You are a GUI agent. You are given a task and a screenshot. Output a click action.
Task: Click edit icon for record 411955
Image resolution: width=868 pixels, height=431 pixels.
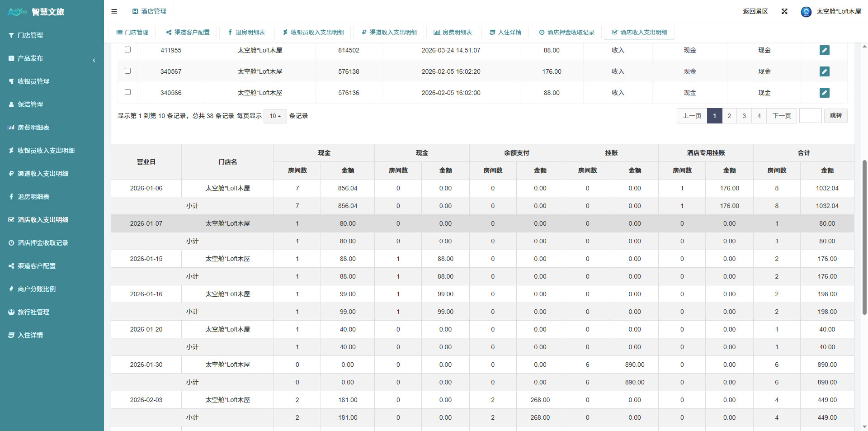824,50
